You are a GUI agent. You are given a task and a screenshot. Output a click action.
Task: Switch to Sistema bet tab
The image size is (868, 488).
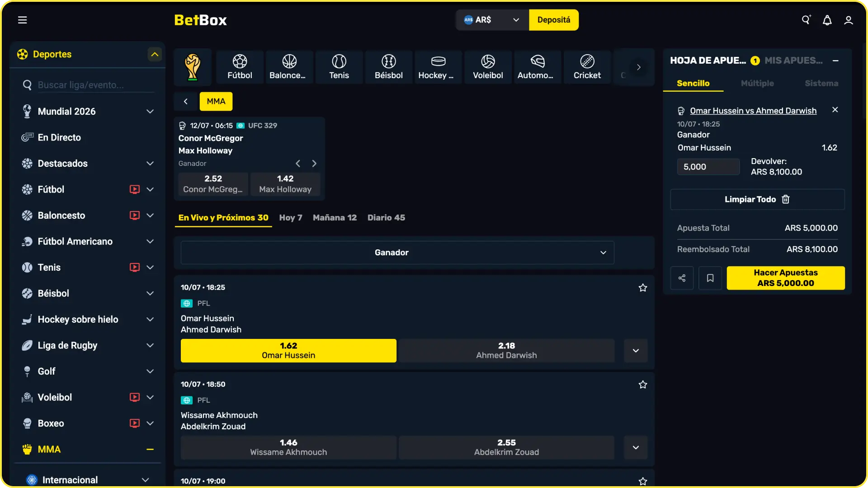(821, 83)
